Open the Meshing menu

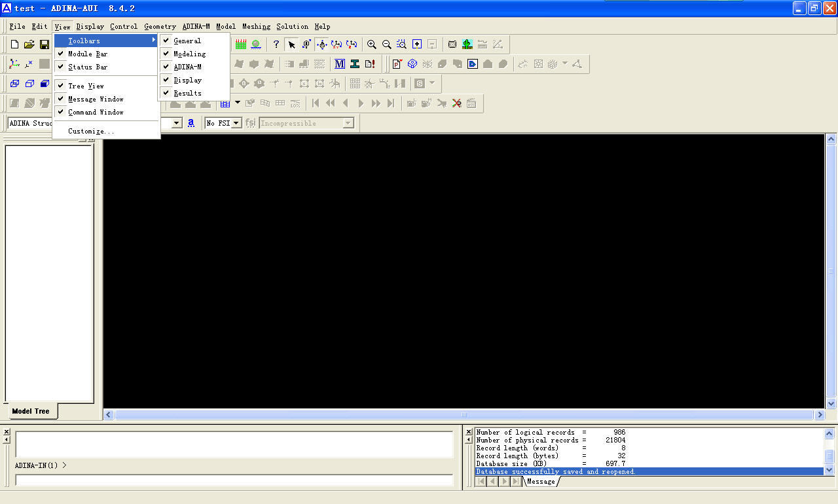tap(256, 27)
